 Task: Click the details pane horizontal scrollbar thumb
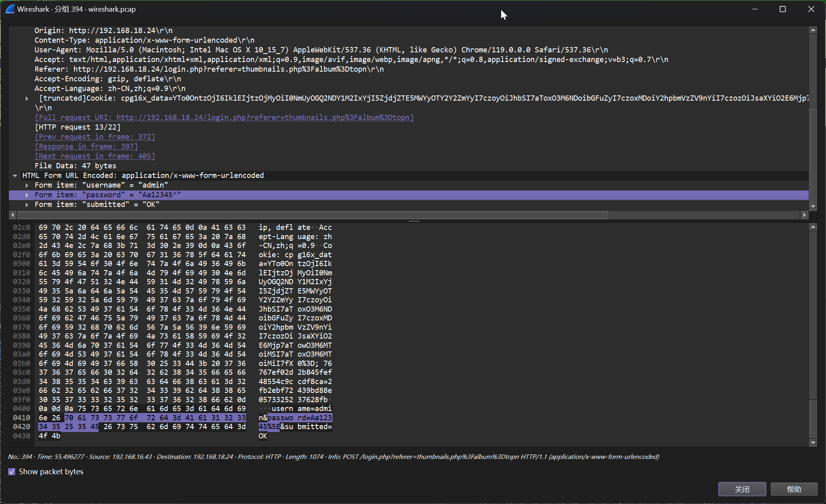coord(312,215)
